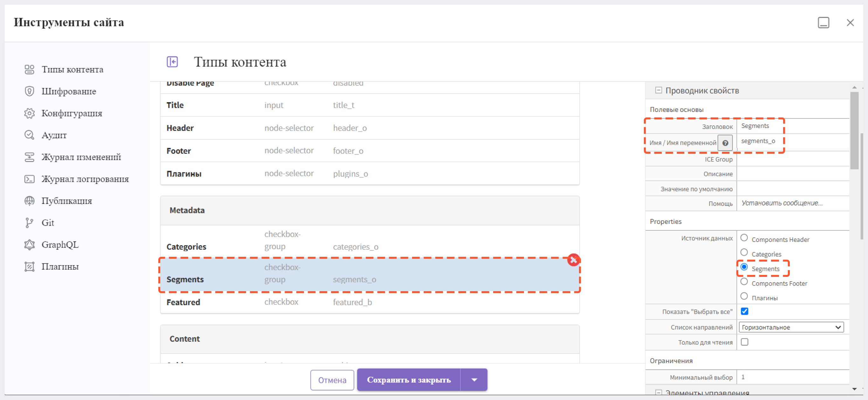
Task: Collapse sidebar with the panel toggle icon
Action: pyautogui.click(x=172, y=62)
